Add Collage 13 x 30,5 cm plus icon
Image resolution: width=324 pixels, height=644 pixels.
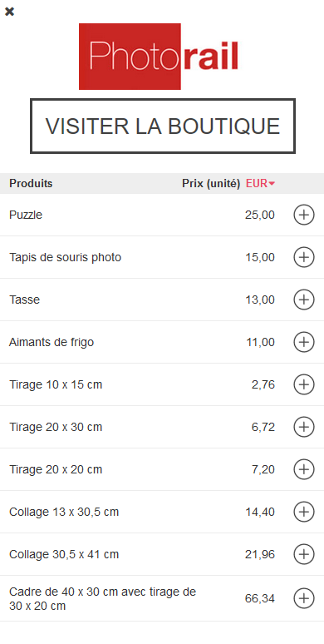pos(304,513)
